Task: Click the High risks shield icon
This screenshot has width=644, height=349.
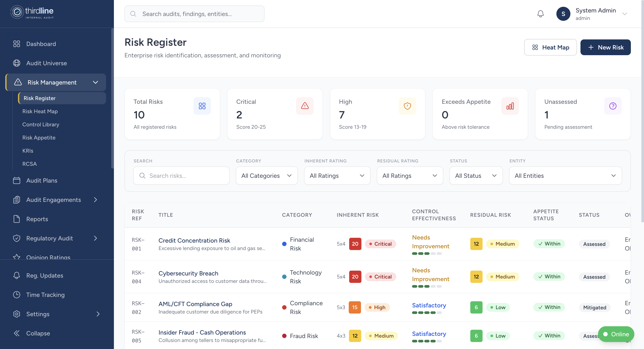Action: point(407,106)
